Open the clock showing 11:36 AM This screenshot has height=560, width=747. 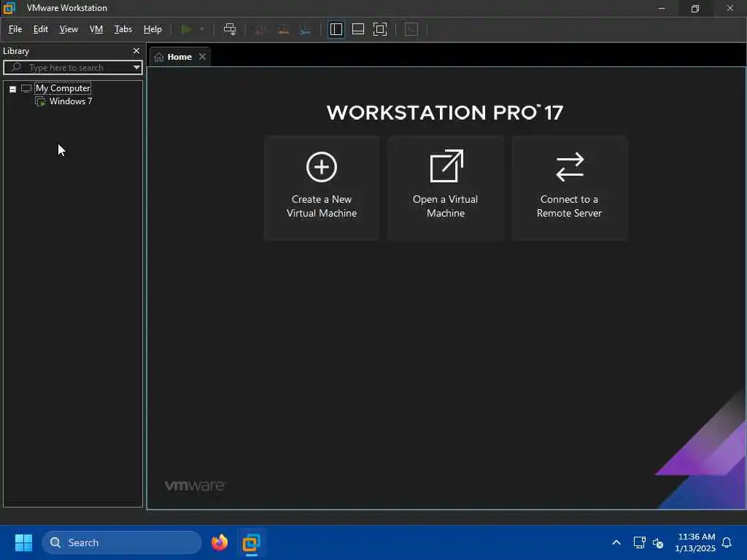(695, 542)
